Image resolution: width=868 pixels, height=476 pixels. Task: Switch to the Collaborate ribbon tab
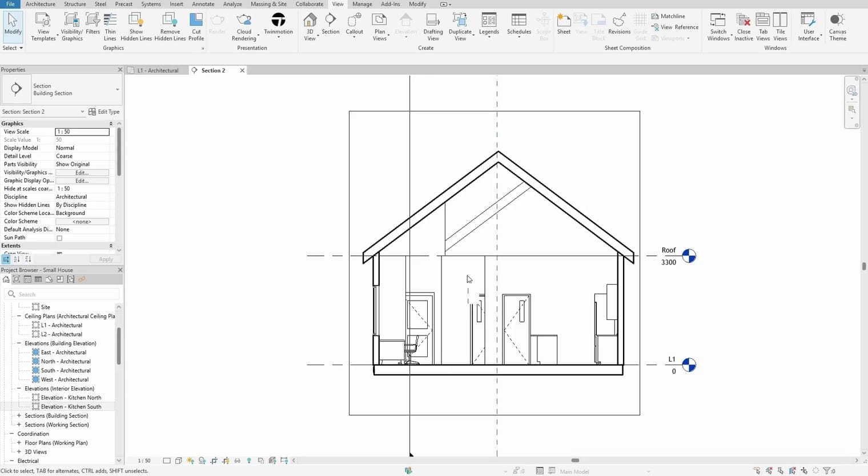(x=310, y=4)
